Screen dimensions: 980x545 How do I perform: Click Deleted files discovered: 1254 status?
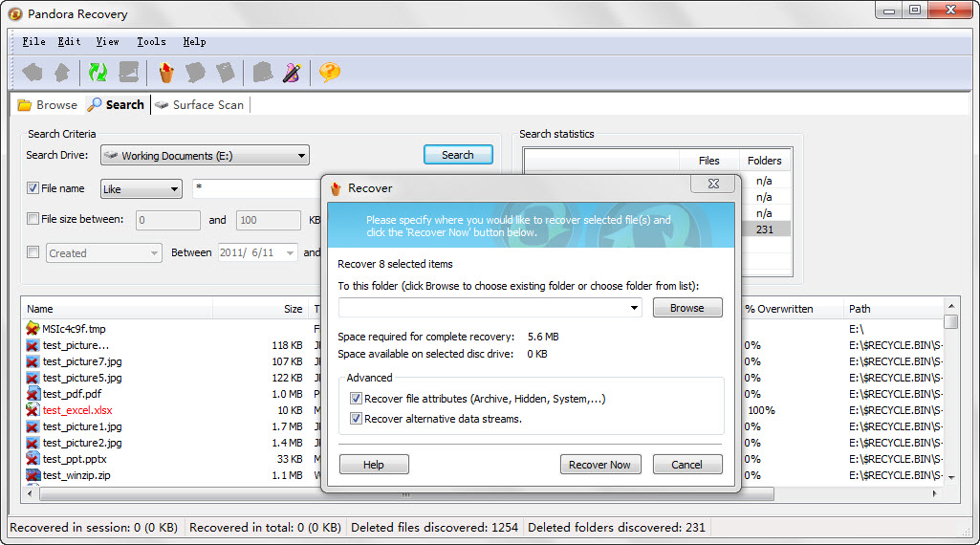point(434,528)
